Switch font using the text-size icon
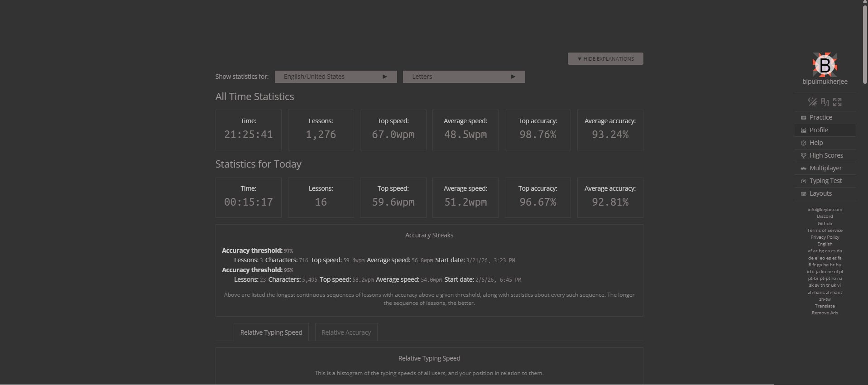The width and height of the screenshot is (868, 385). [x=825, y=102]
